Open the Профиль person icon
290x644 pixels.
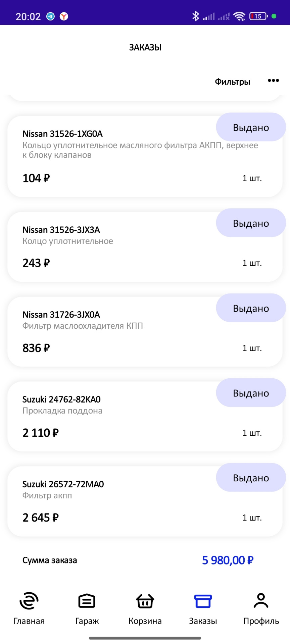261,600
